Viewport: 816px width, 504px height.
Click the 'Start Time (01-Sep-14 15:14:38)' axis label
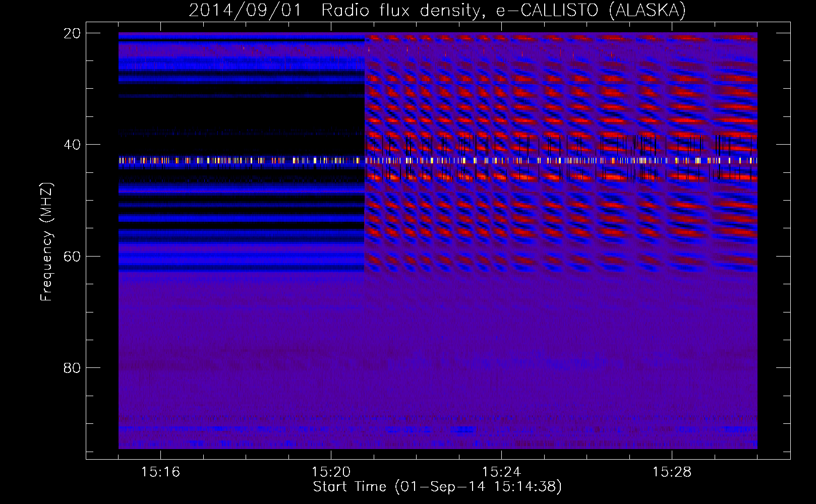(x=437, y=487)
